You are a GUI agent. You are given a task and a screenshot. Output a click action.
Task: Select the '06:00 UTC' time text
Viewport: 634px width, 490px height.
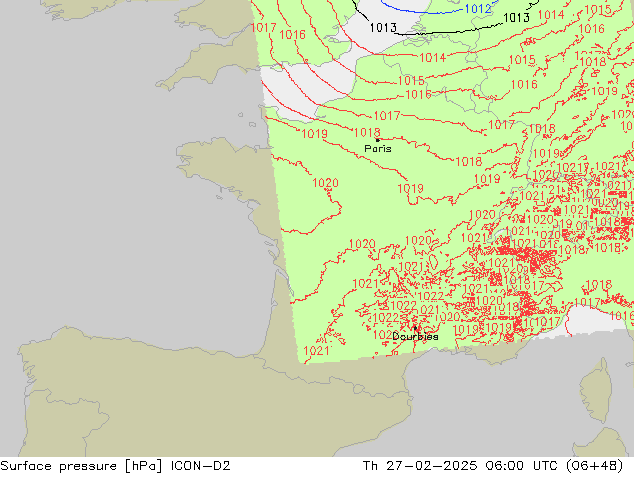pyautogui.click(x=524, y=466)
